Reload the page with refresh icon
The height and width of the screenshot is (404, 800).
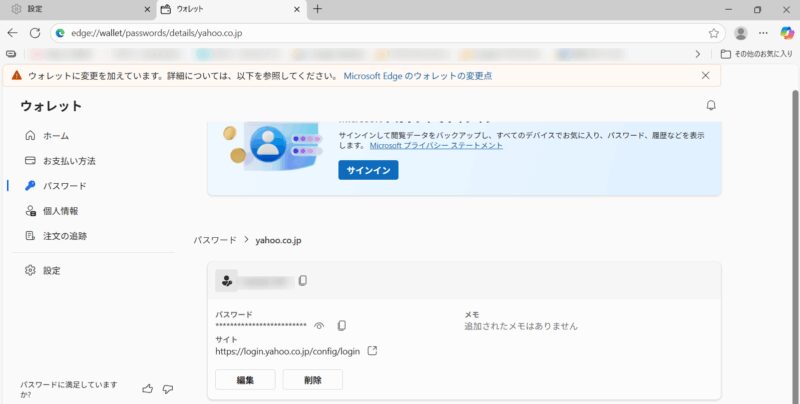click(x=35, y=33)
